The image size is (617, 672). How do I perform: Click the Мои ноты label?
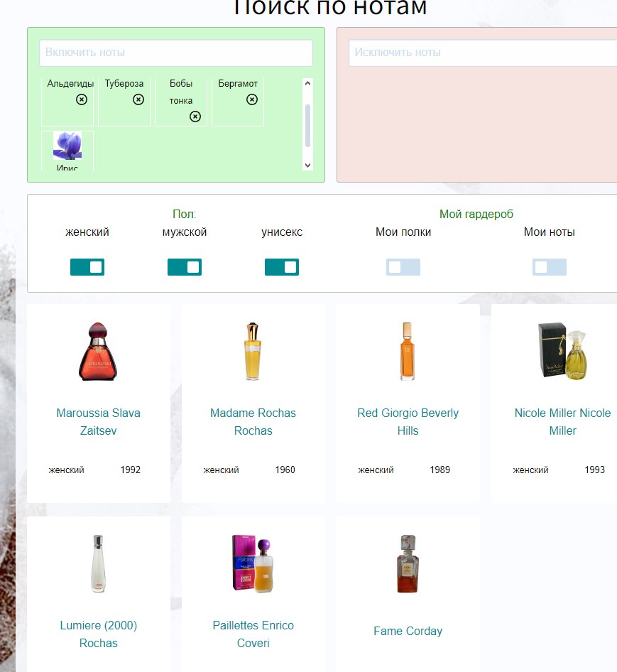tap(550, 232)
